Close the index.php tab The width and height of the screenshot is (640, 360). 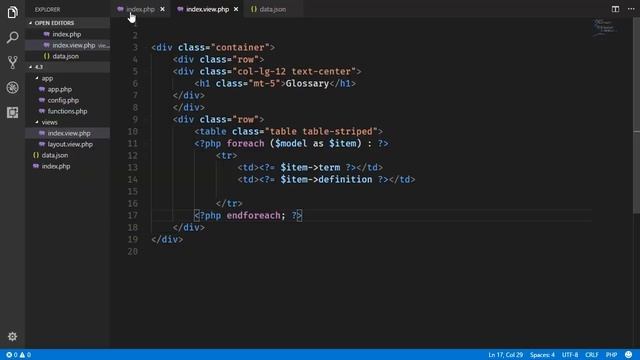pyautogui.click(x=162, y=9)
